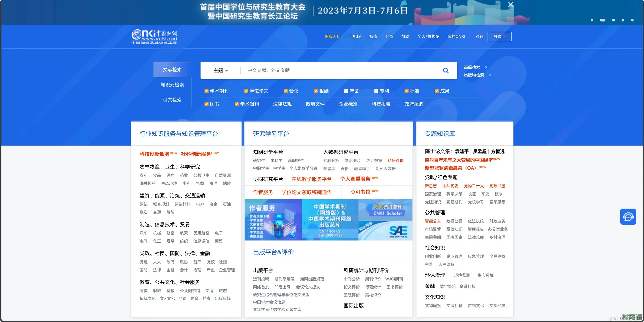This screenshot has width=644, height=322.
Task: Check the 专利 checkbox
Action: point(376,91)
